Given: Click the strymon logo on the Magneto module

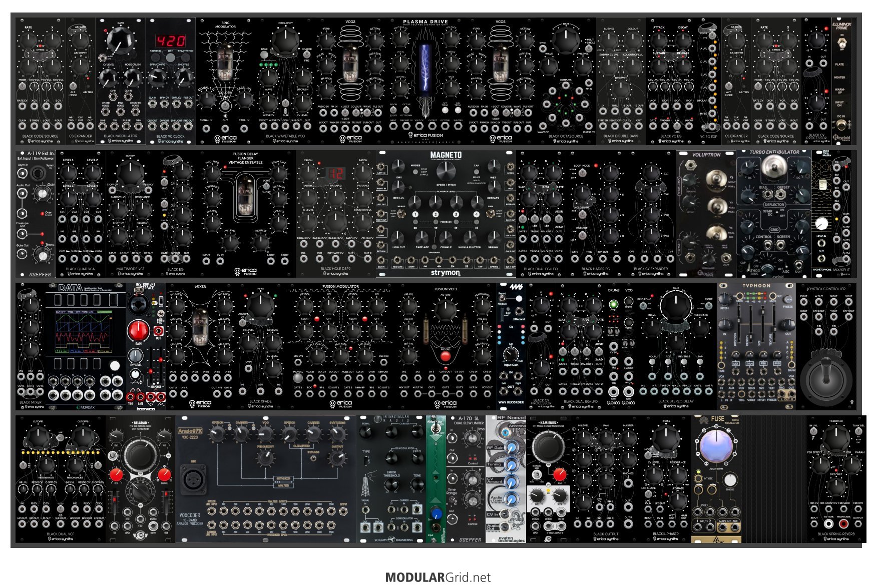Looking at the screenshot, I should pyautogui.click(x=446, y=273).
